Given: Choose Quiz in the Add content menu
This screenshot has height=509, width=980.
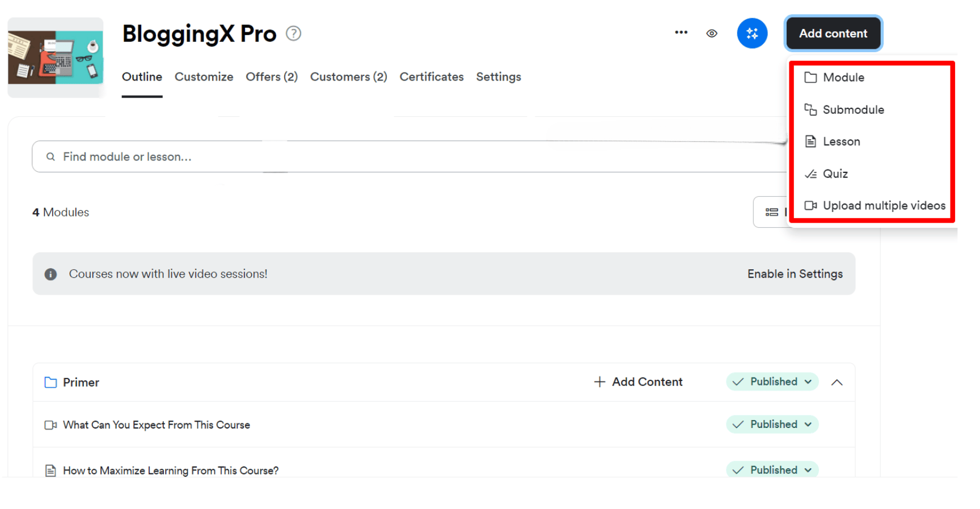Looking at the screenshot, I should click(835, 174).
